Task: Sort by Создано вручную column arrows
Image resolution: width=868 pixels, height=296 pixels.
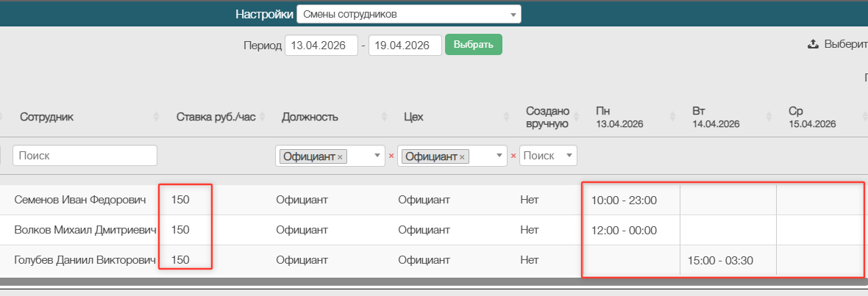Action: (576, 117)
